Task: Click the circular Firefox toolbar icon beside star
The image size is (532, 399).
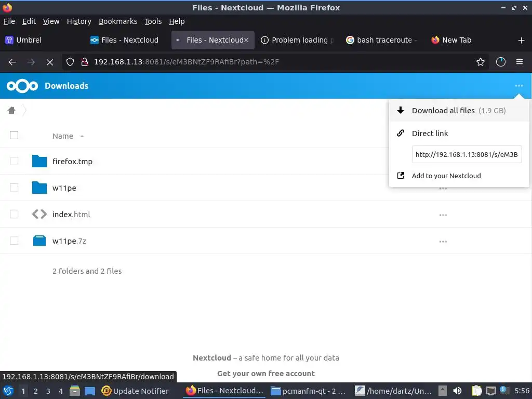Action: click(501, 62)
